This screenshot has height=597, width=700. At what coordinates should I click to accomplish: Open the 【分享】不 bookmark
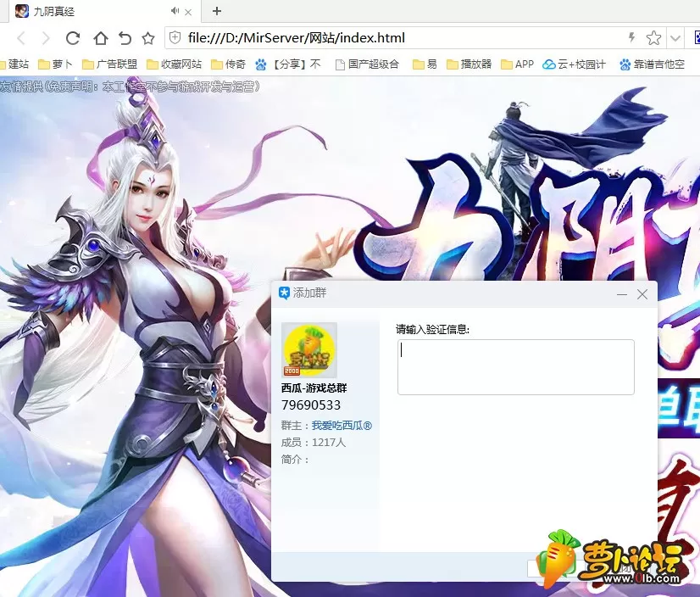pos(288,64)
